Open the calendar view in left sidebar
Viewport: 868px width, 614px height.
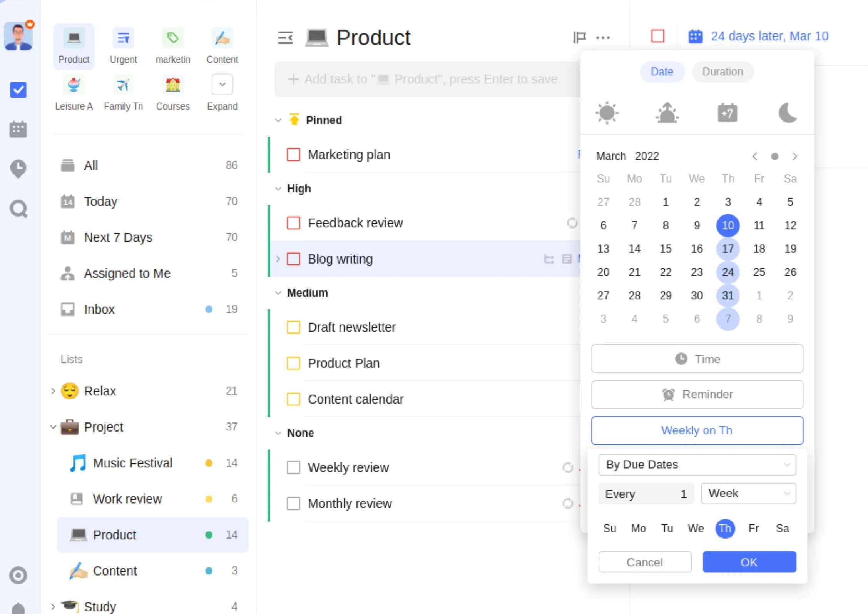pyautogui.click(x=18, y=129)
